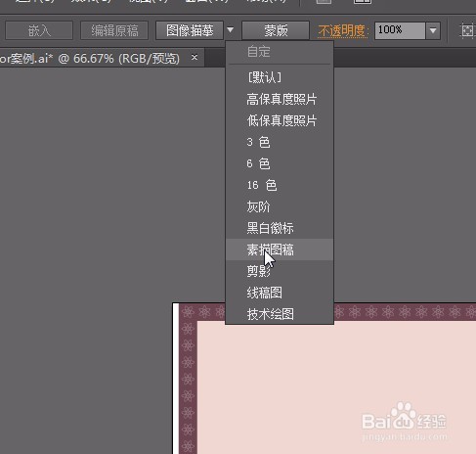476x454 pixels.
Task: Click the 100% opacity input field
Action: click(400, 30)
